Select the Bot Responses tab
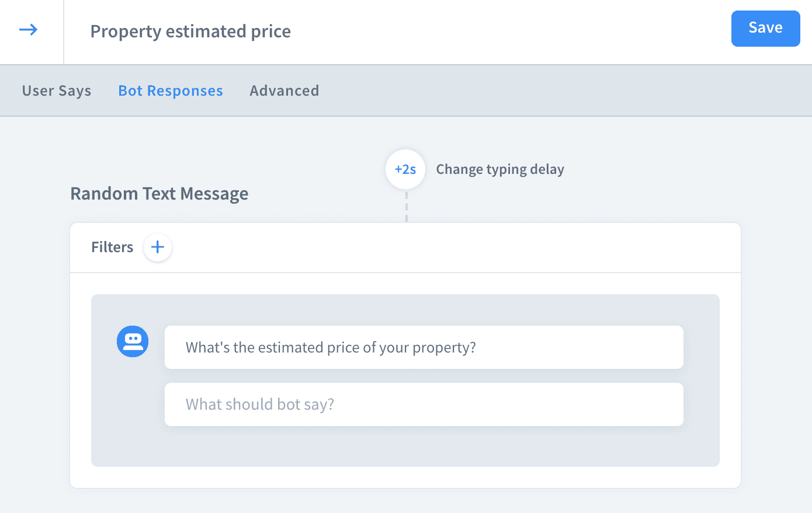Screen dimensions: 812x513 point(171,91)
